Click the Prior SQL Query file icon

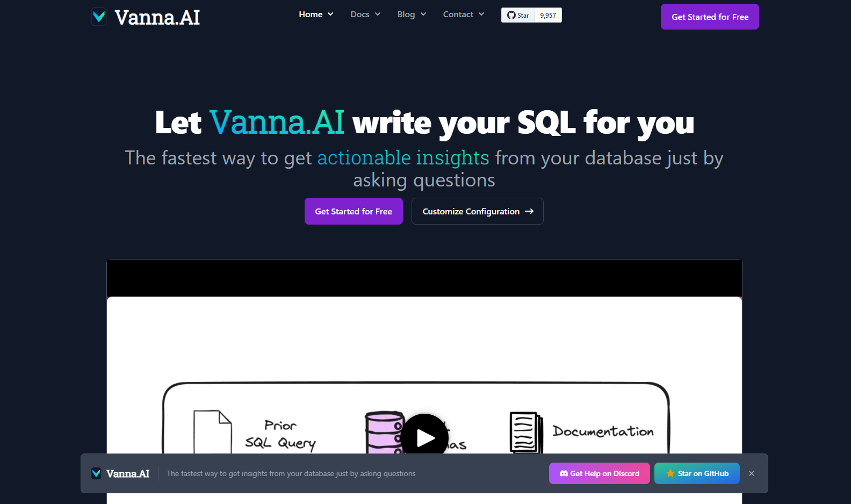212,431
